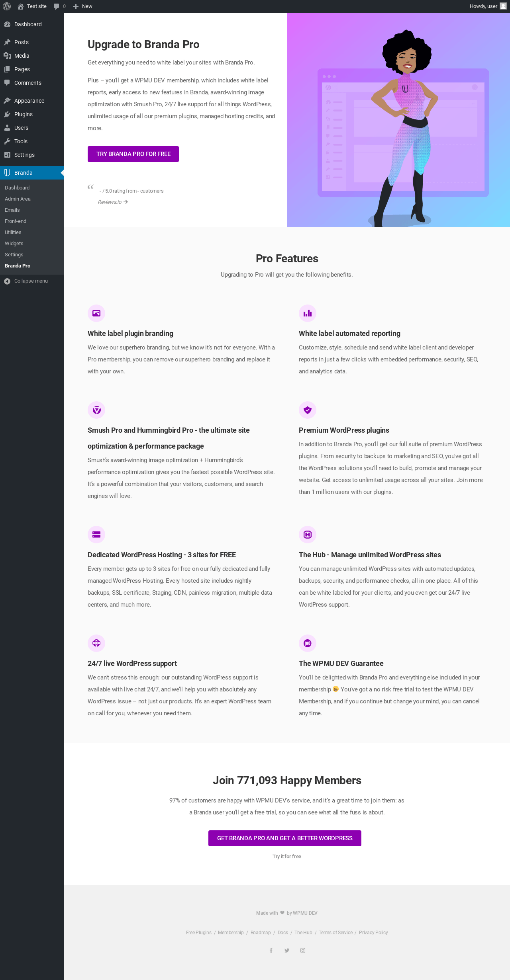
Task: Open the New content dropdown
Action: coord(83,6)
